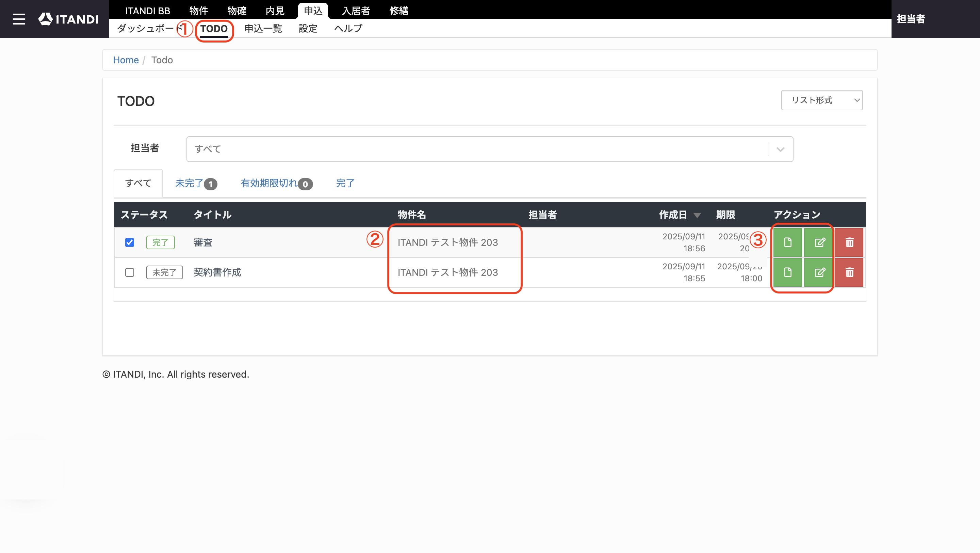Edit the 契約書作成 todo item
This screenshot has height=553, width=980.
point(818,272)
